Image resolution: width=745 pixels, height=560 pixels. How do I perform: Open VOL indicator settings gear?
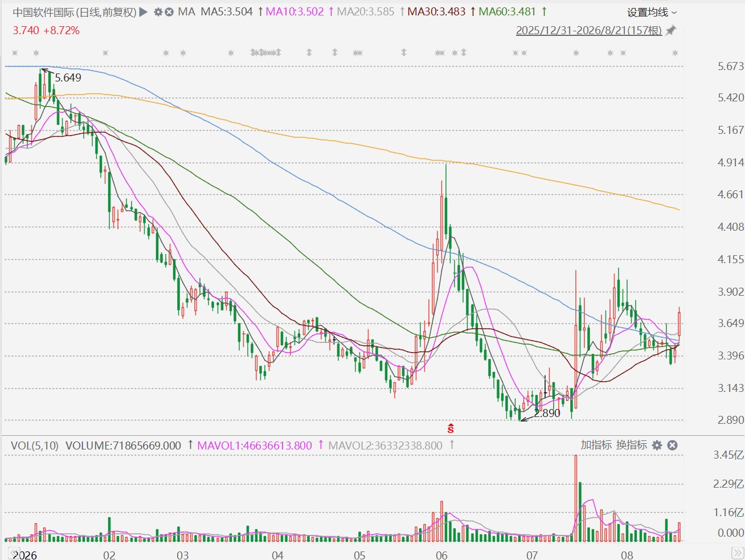(x=657, y=445)
